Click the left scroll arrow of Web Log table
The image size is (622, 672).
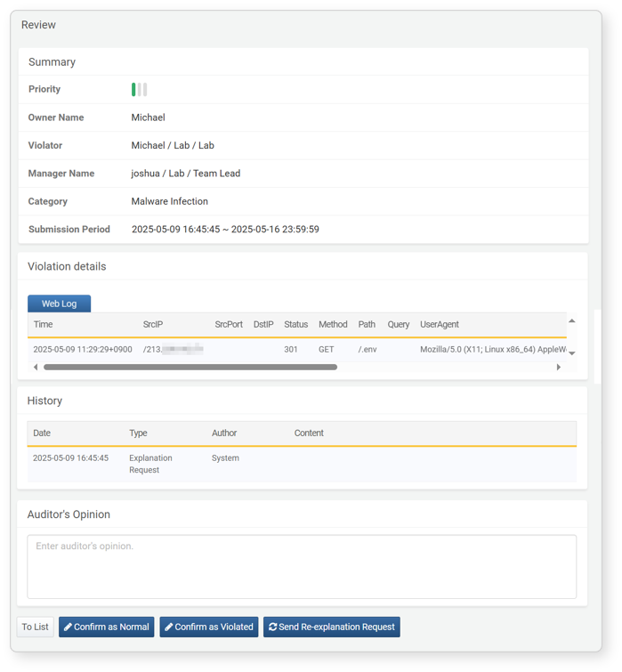pyautogui.click(x=36, y=367)
